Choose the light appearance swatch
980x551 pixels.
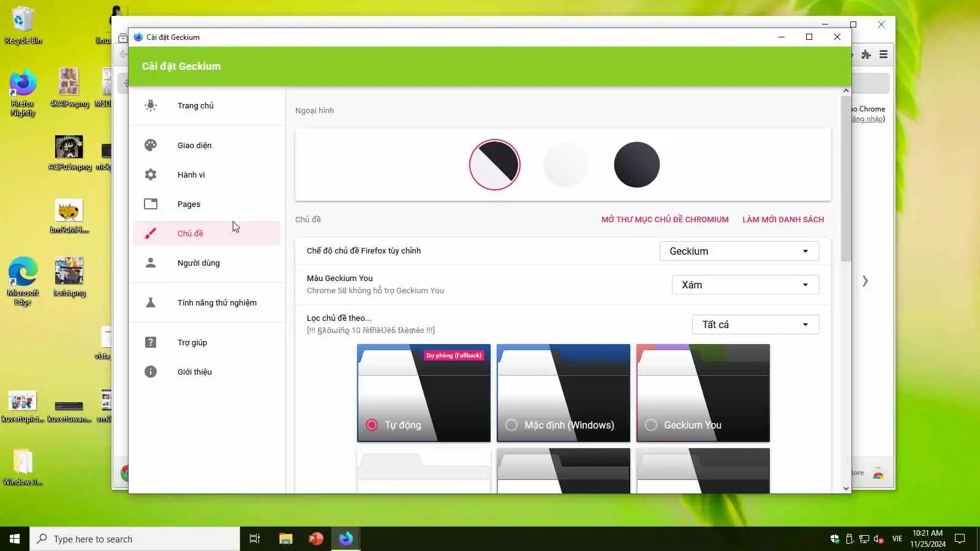click(566, 165)
